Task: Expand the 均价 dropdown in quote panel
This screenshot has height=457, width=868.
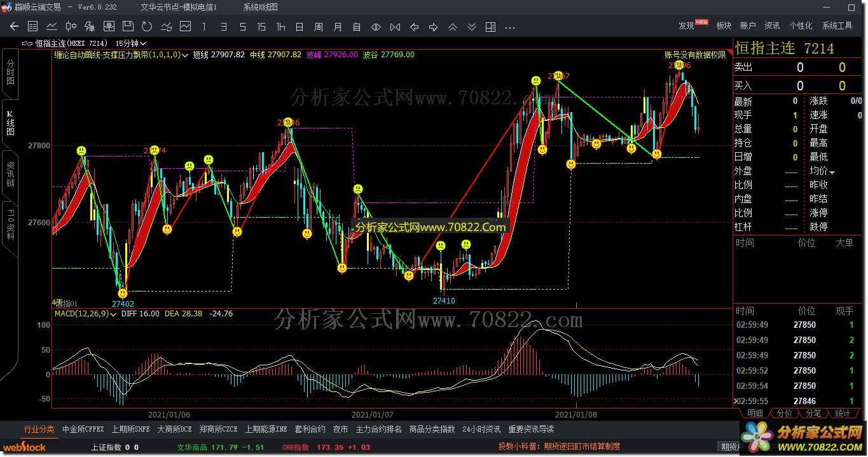Action: 832,172
